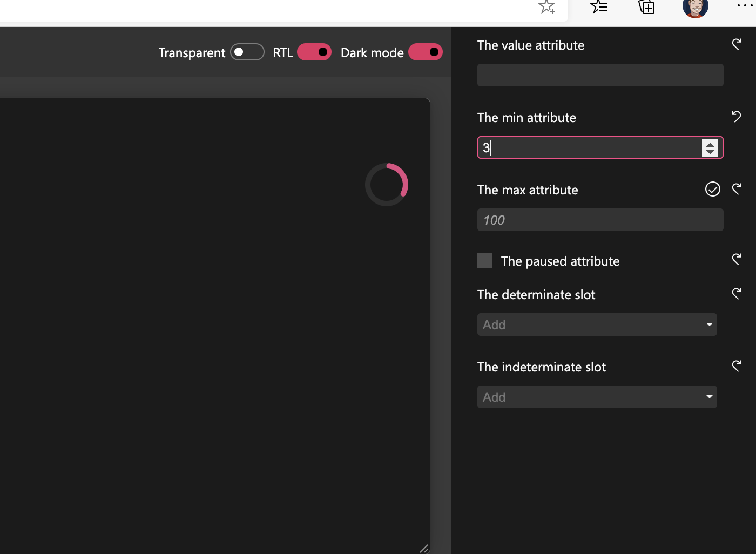Disable the RTL toggle
This screenshot has height=554, width=756.
click(314, 52)
